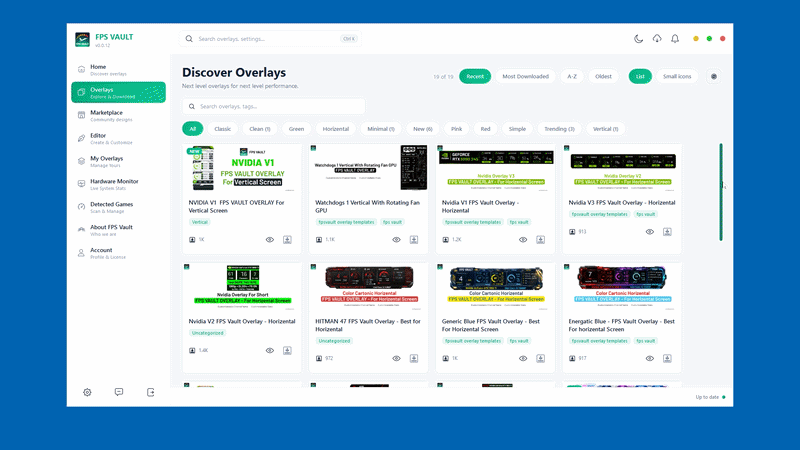Click Uncategorized tag on Nvidia V2 card
The image size is (800, 450).
point(208,333)
